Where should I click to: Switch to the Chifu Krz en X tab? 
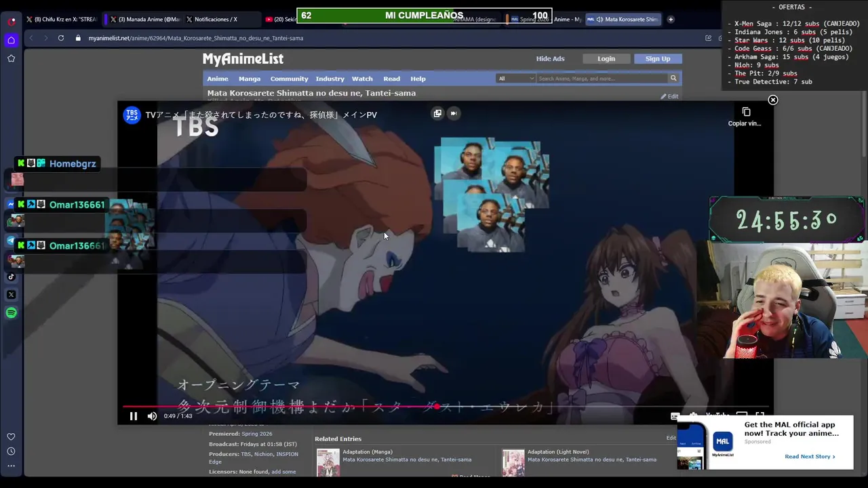click(x=62, y=20)
